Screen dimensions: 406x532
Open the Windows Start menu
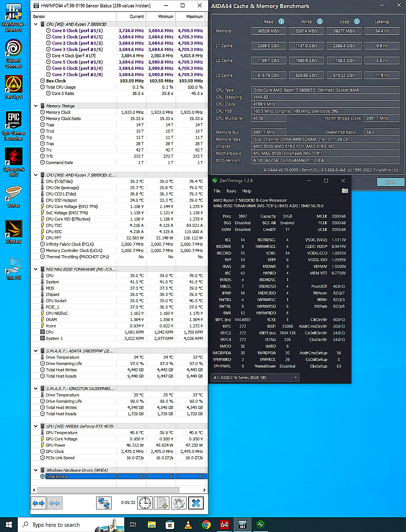9,525
